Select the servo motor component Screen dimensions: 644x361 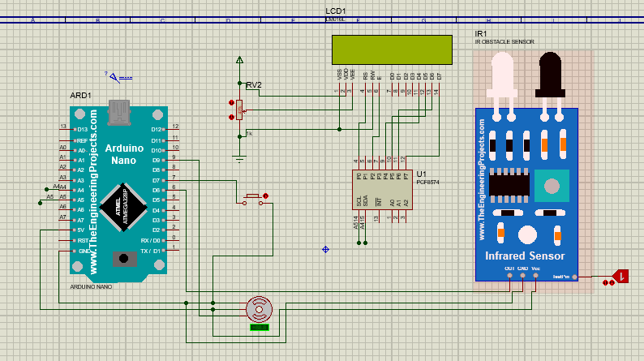pyautogui.click(x=260, y=309)
